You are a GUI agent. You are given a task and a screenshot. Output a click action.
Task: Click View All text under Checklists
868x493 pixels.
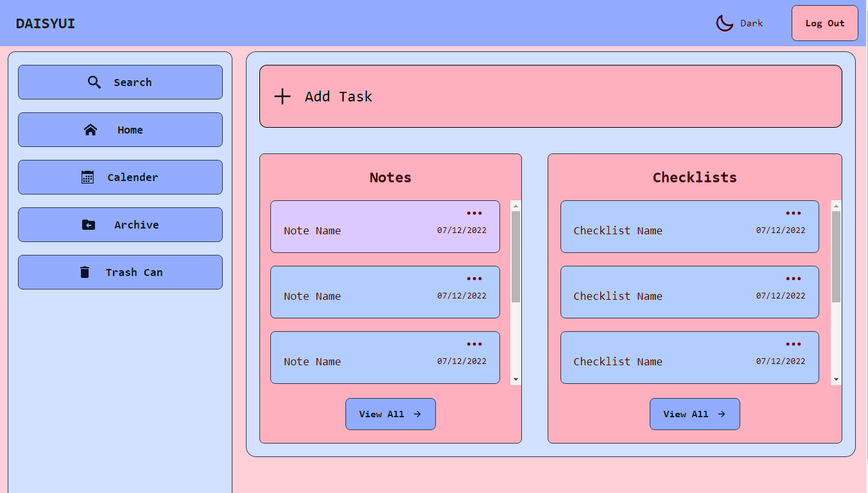(686, 414)
